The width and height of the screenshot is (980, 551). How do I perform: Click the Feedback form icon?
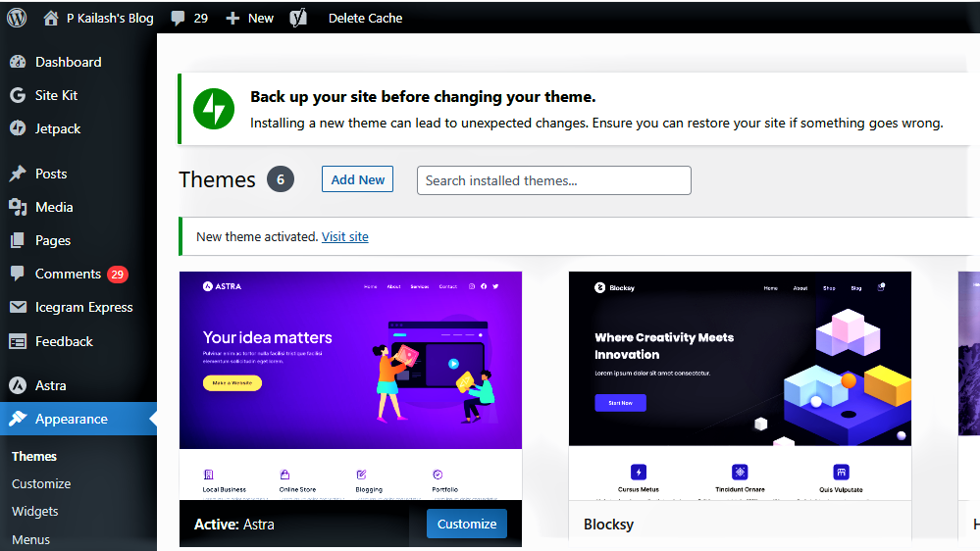coord(18,341)
